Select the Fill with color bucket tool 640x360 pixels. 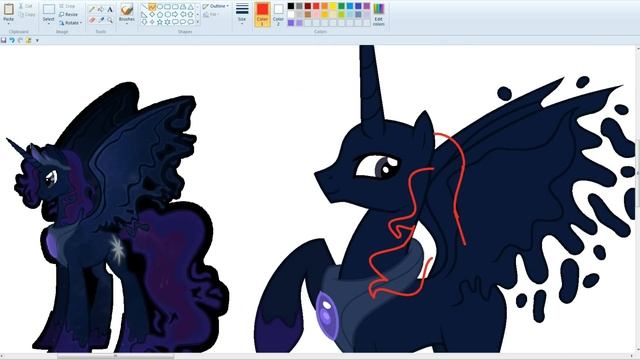click(101, 9)
